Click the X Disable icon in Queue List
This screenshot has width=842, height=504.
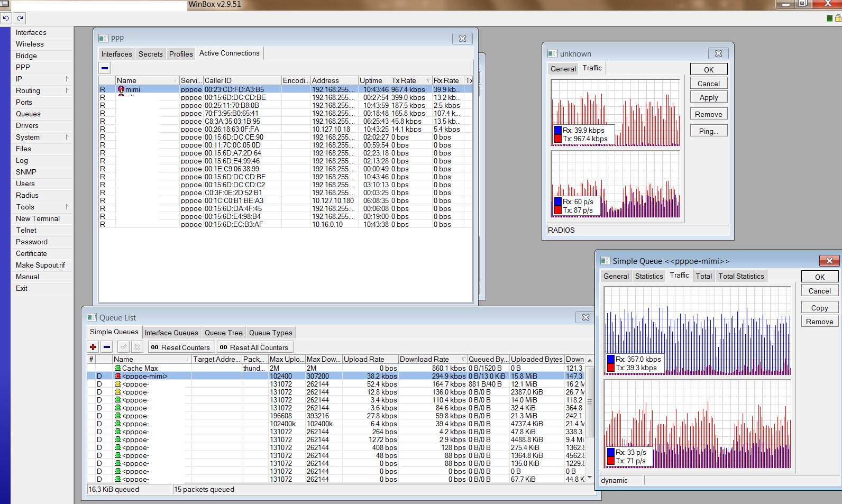point(137,347)
